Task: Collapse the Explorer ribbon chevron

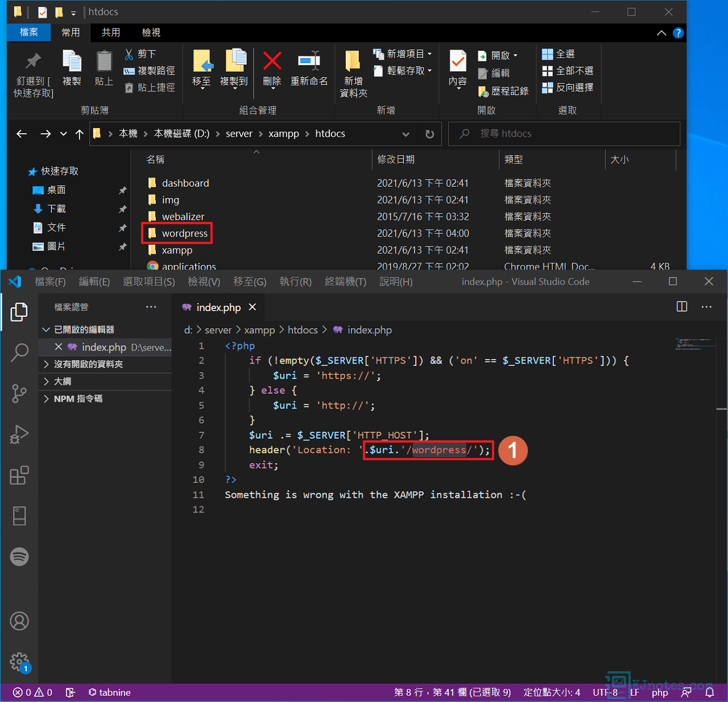Action: point(661,33)
